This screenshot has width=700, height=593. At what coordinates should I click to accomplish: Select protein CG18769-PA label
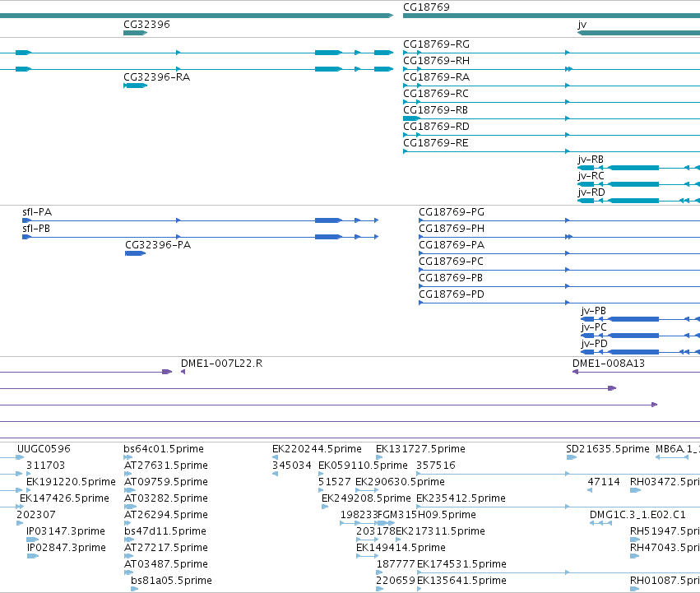[452, 245]
